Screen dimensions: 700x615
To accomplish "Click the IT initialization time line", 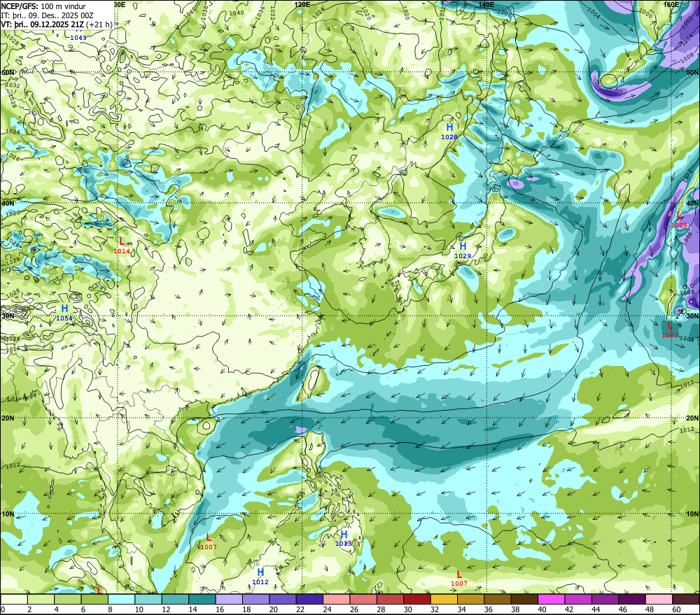I will [47, 15].
